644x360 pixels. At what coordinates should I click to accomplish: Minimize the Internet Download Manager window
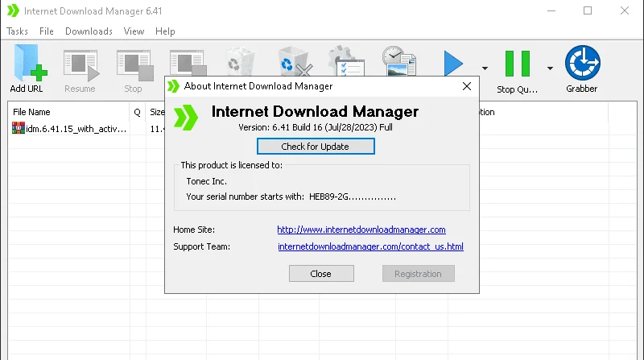coord(551,10)
